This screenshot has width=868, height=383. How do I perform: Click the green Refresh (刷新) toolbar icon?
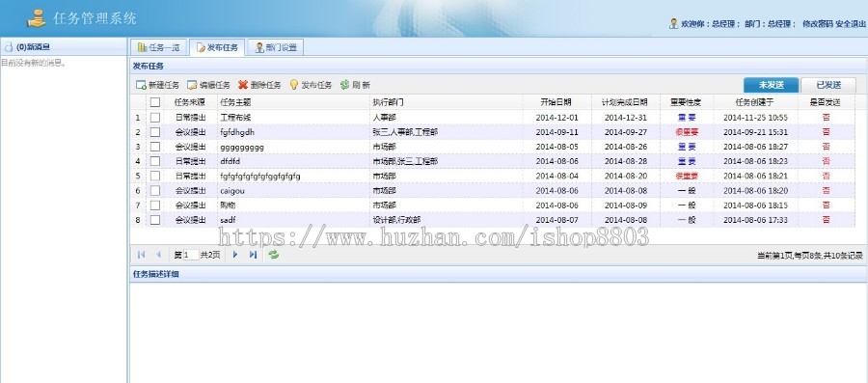[345, 85]
